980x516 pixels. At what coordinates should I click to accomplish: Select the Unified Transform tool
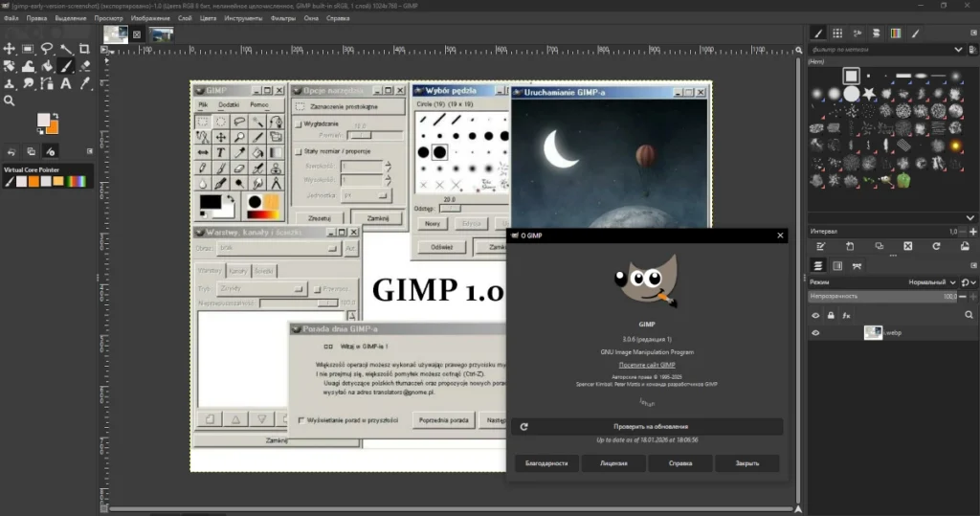pos(10,66)
